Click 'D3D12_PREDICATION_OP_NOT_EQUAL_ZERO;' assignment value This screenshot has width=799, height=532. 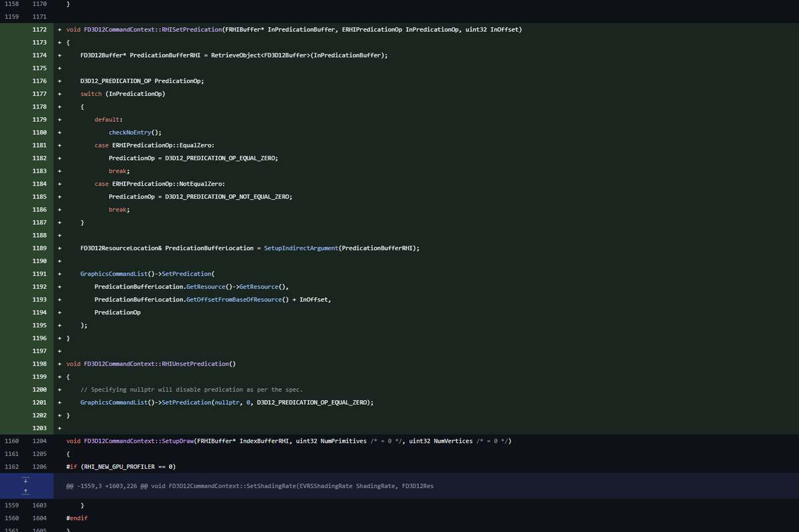point(228,196)
